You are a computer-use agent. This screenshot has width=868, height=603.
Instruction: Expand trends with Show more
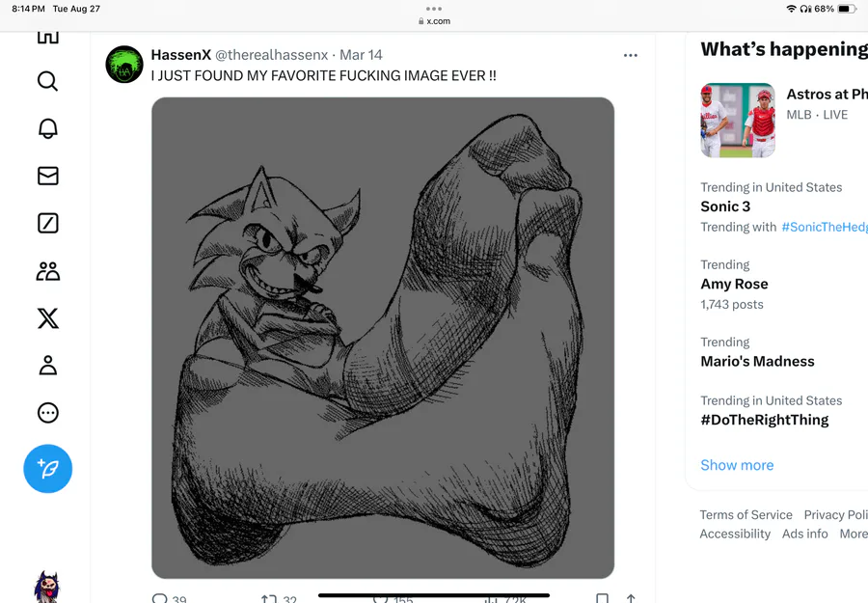point(737,465)
